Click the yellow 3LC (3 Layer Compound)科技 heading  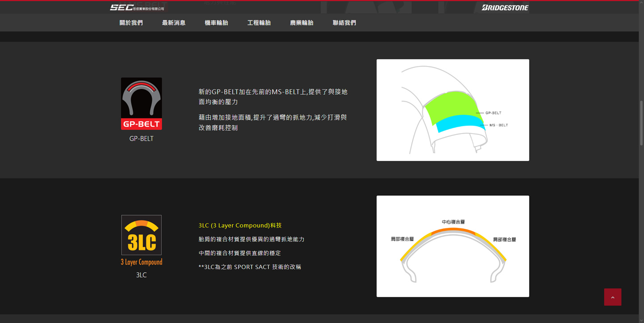tap(240, 226)
